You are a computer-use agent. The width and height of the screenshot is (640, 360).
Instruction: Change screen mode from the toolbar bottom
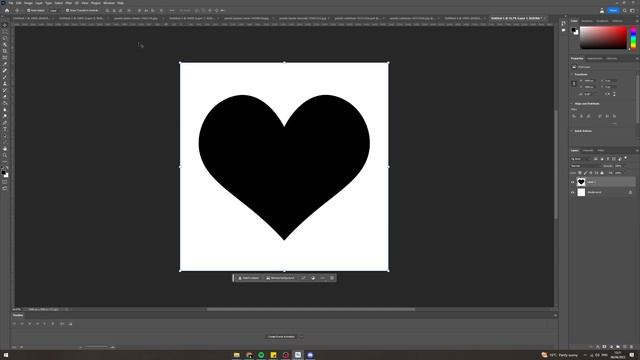pyautogui.click(x=5, y=189)
